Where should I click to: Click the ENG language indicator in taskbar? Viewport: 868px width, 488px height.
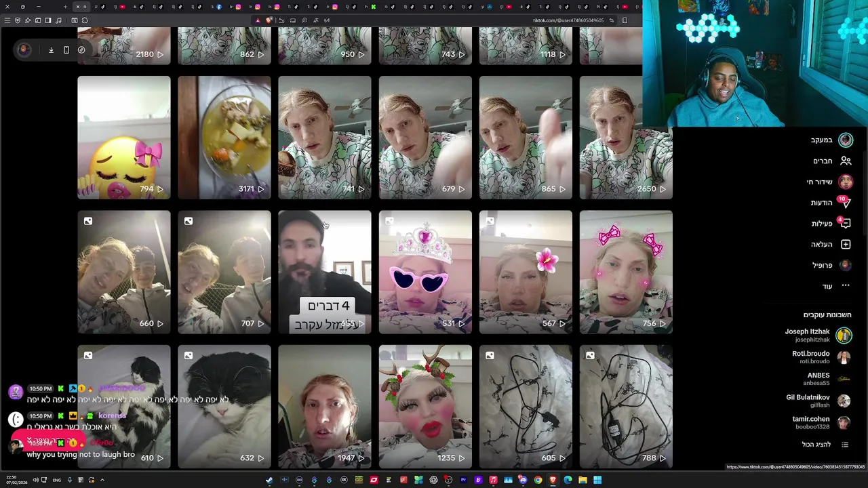click(x=57, y=480)
